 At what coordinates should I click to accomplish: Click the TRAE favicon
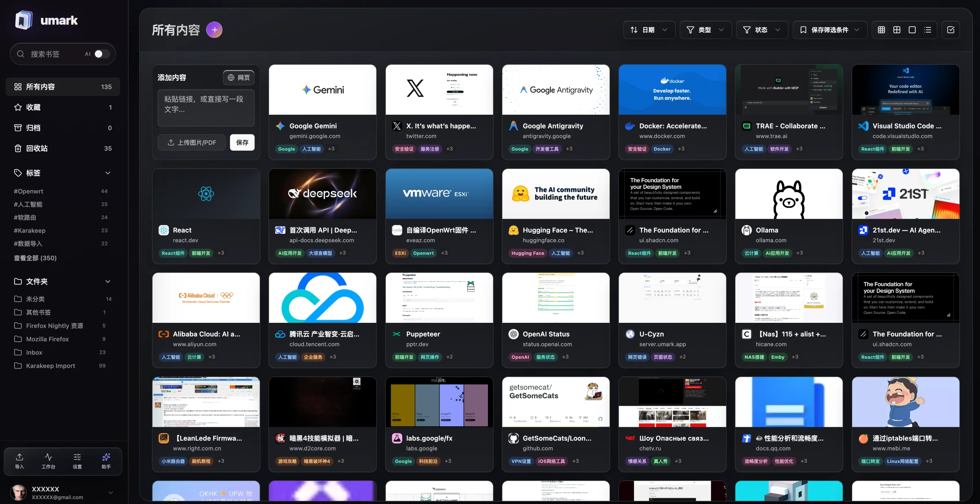click(x=747, y=126)
